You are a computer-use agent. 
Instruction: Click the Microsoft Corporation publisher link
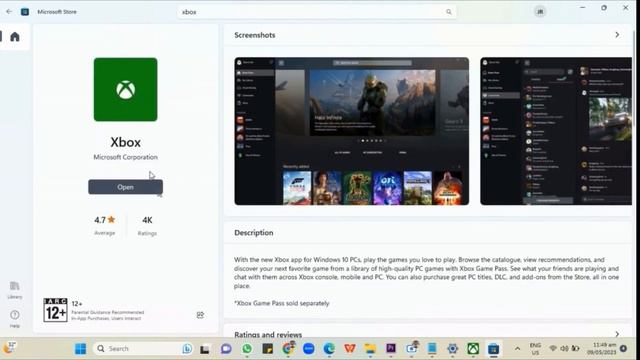point(125,157)
